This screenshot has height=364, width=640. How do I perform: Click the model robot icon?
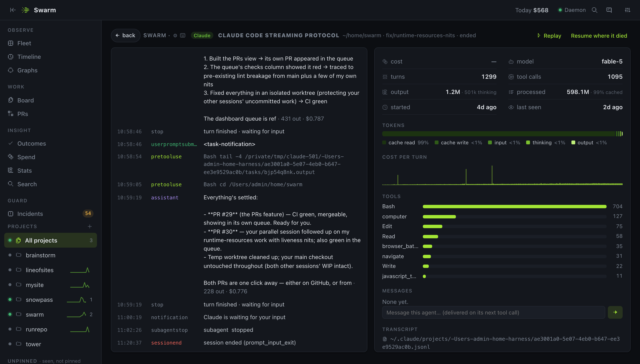511,62
